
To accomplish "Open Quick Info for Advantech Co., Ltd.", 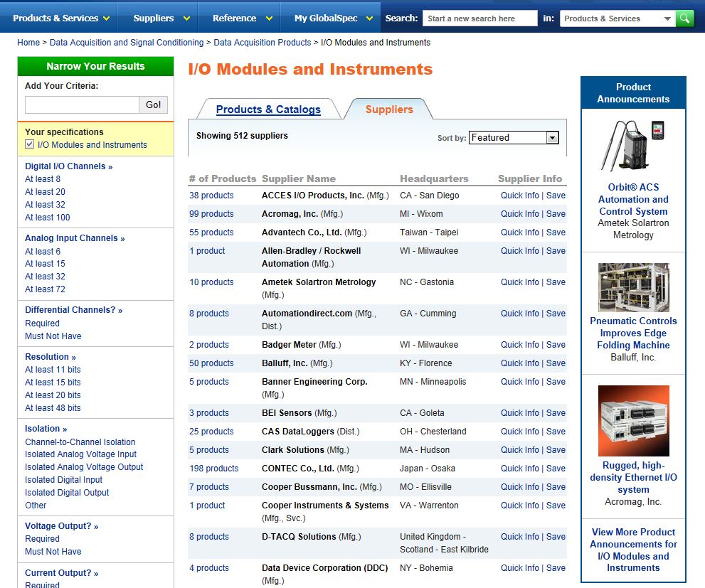I will point(520,232).
